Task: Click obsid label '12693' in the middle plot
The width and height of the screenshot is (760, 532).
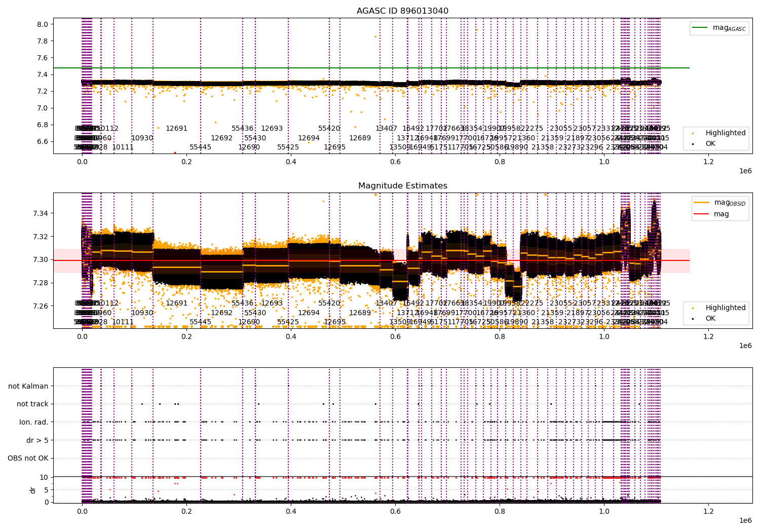Action: tap(272, 303)
